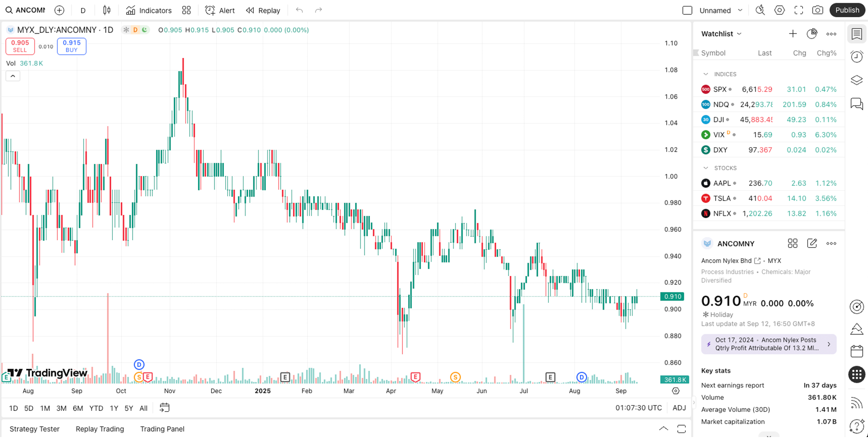Open the apps grid round button
This screenshot has height=439, width=868.
click(x=857, y=374)
